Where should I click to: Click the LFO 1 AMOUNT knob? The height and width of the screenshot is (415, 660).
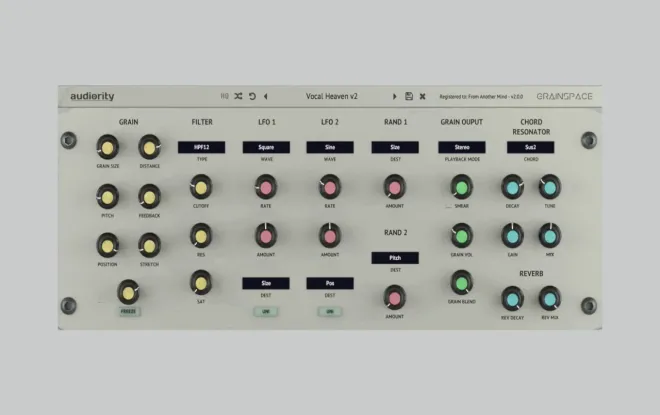tap(266, 236)
